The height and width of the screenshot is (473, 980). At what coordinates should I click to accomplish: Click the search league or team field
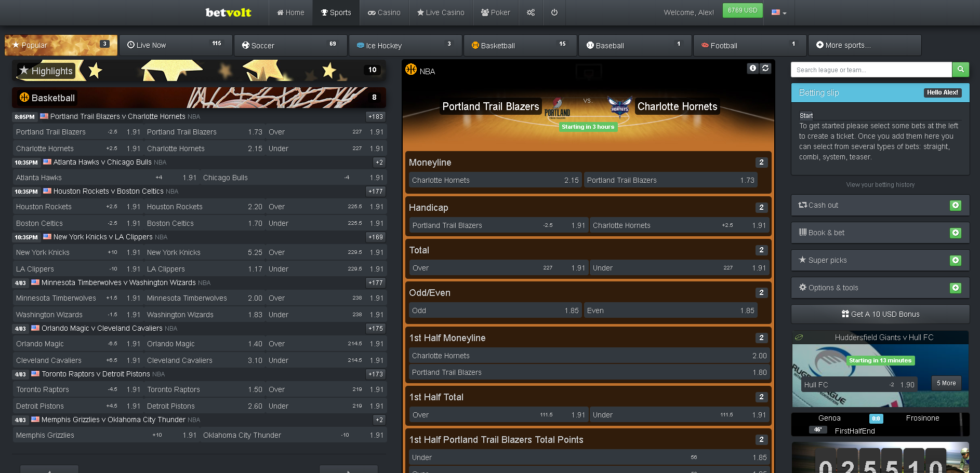pyautogui.click(x=871, y=70)
